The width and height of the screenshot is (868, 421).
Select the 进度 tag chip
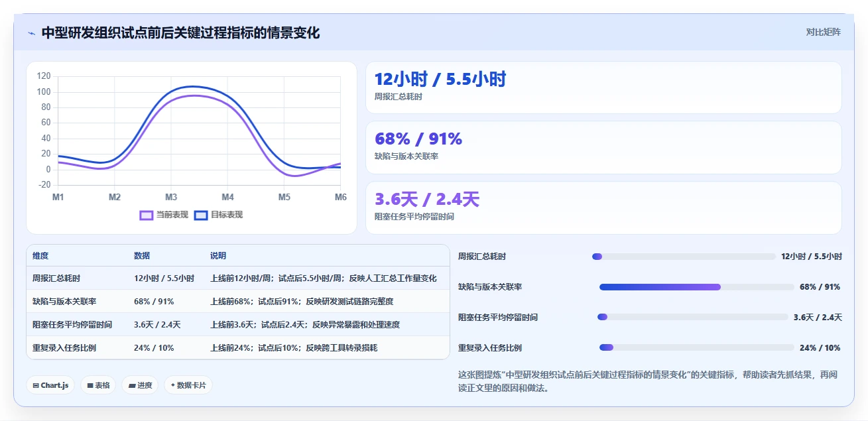[x=140, y=385]
